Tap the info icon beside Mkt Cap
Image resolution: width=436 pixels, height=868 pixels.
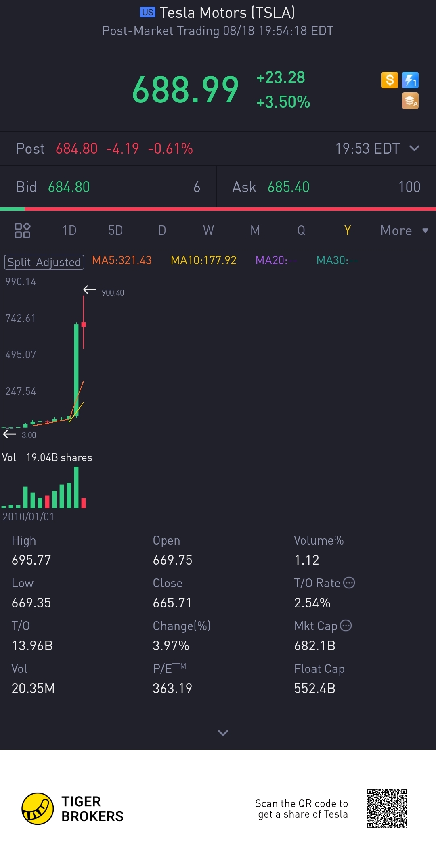tap(346, 626)
